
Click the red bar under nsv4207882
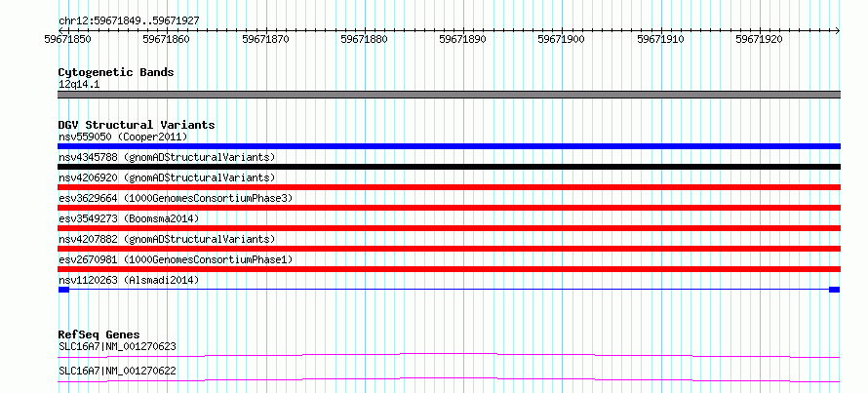(449, 249)
